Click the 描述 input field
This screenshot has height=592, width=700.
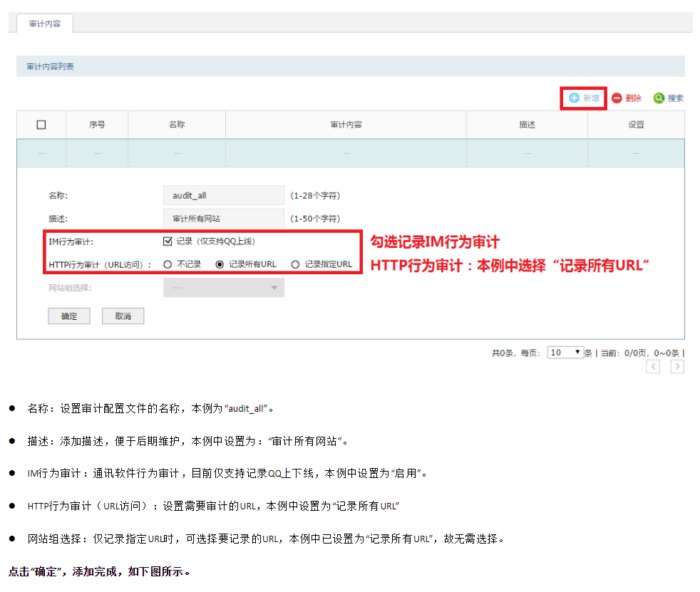point(224,218)
